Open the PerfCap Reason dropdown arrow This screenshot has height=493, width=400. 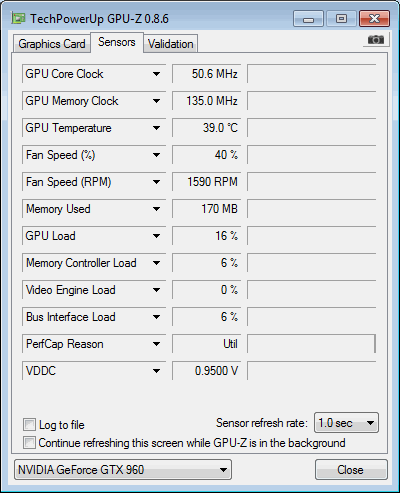(x=156, y=344)
